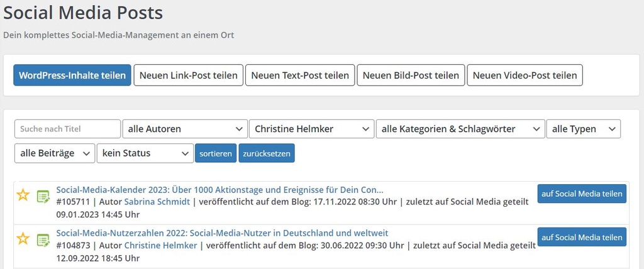Click the 'Social Media Posts' page heading
Screen dimensions: 644x269
[x=83, y=13]
